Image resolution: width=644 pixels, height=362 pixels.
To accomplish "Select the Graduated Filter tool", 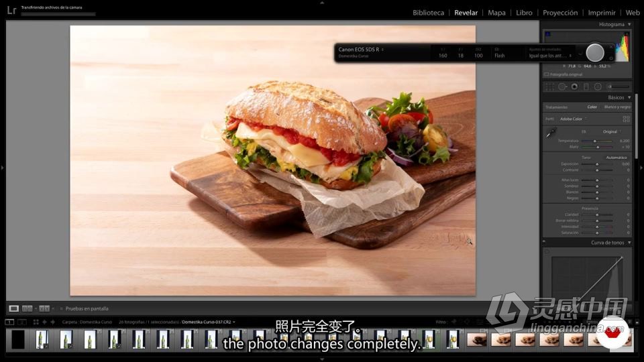I will (x=586, y=86).
